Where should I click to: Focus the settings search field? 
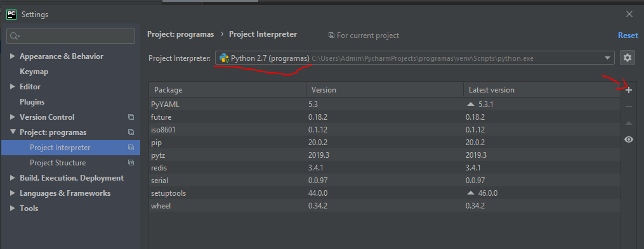(x=70, y=36)
